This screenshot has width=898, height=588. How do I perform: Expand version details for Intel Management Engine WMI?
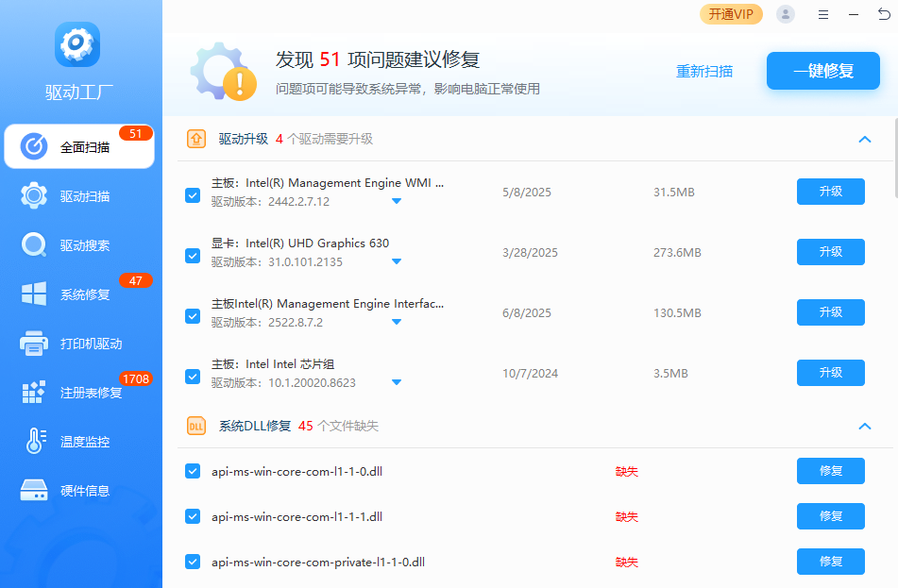click(397, 198)
